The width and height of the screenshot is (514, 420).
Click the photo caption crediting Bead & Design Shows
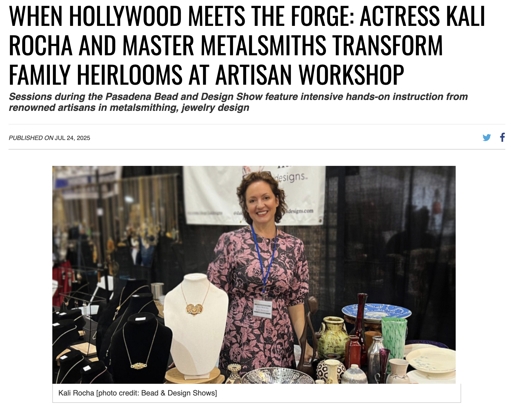[138, 393]
